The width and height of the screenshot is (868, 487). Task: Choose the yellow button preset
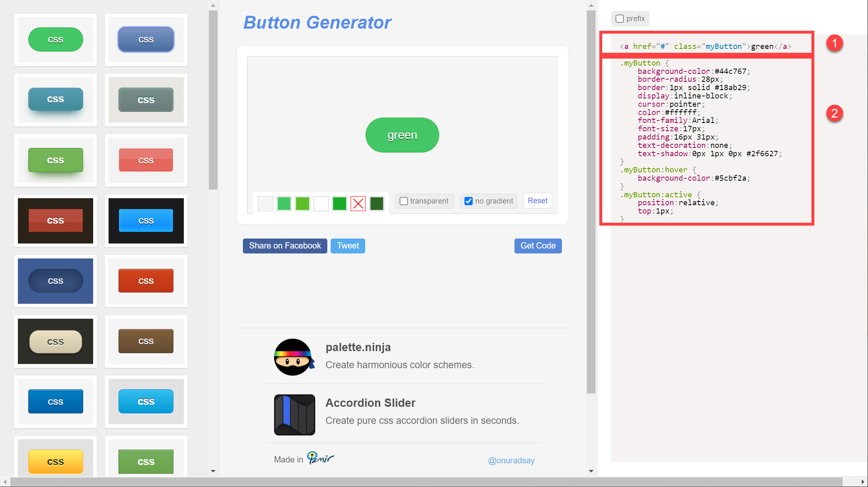pos(55,461)
